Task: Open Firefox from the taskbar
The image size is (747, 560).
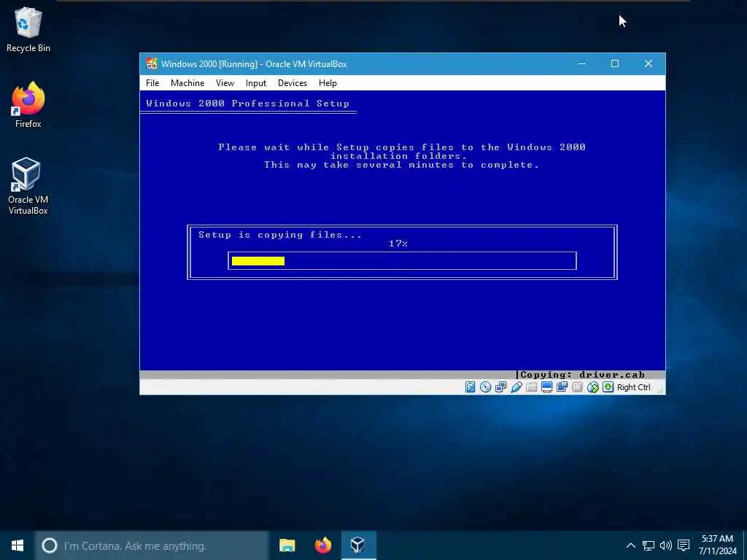Action: click(x=323, y=545)
